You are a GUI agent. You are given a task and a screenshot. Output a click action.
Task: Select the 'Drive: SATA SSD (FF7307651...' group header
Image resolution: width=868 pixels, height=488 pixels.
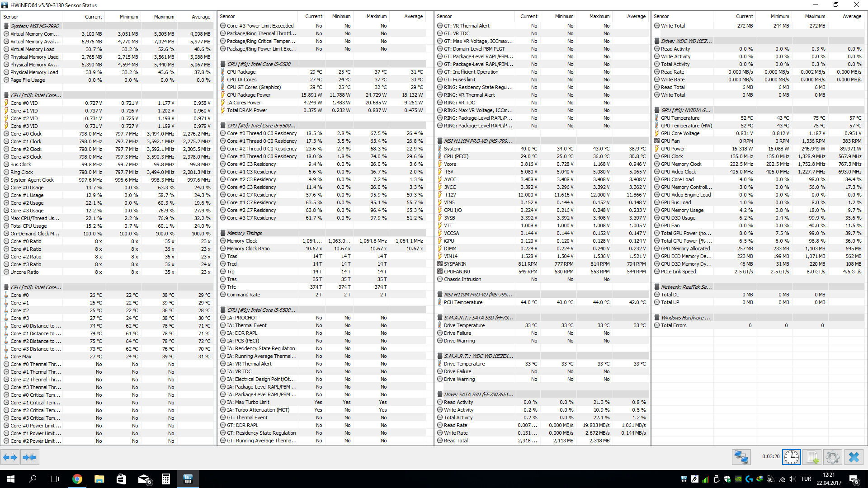542,394
